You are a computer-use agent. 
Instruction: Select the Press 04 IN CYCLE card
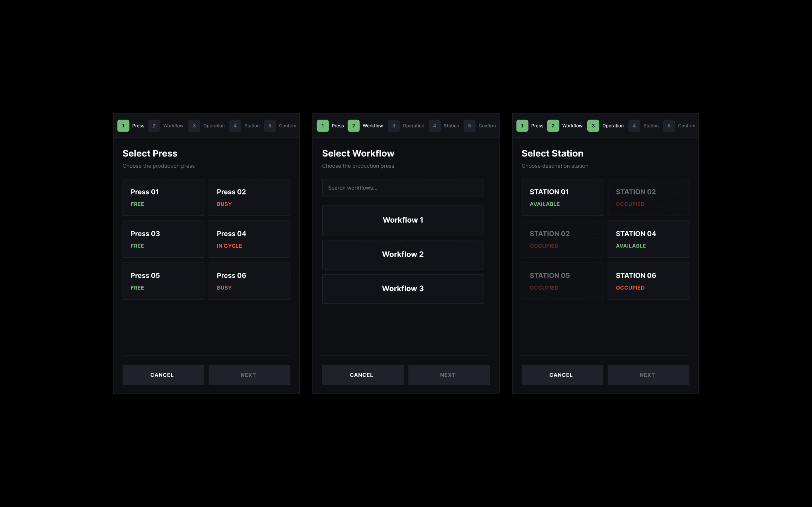tap(249, 239)
